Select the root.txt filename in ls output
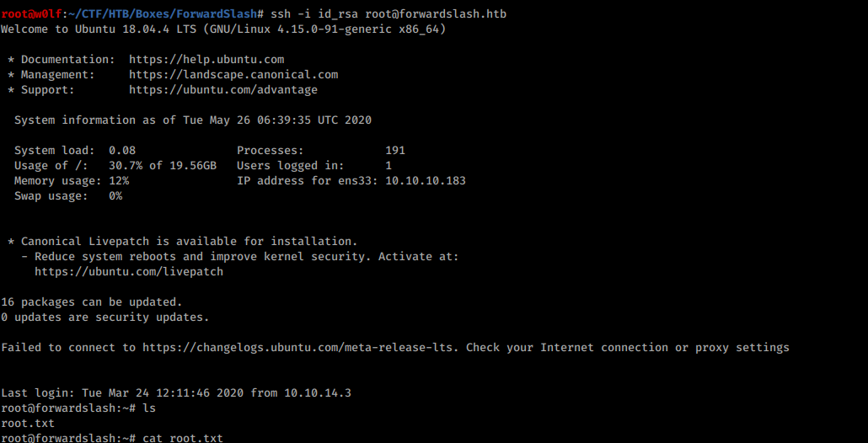 click(28, 423)
